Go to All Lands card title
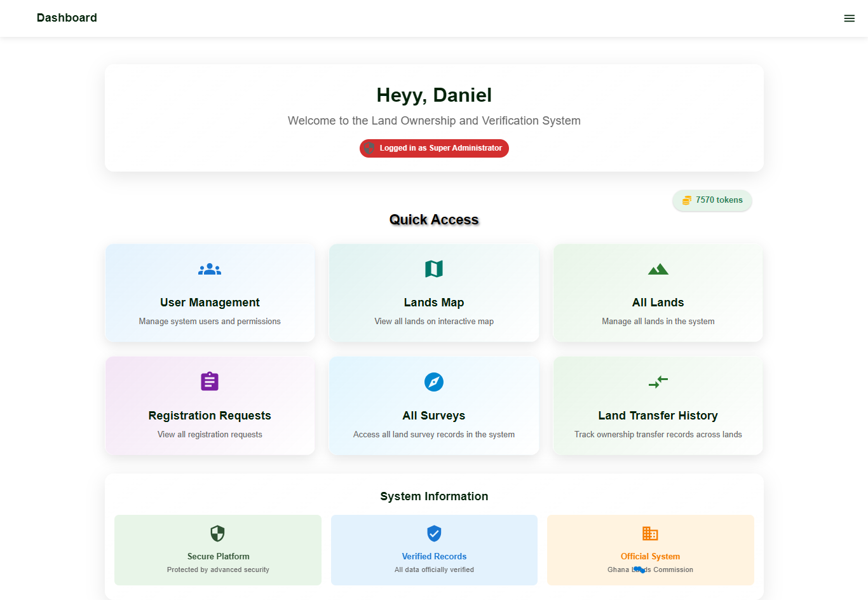The image size is (868, 600). pos(658,303)
